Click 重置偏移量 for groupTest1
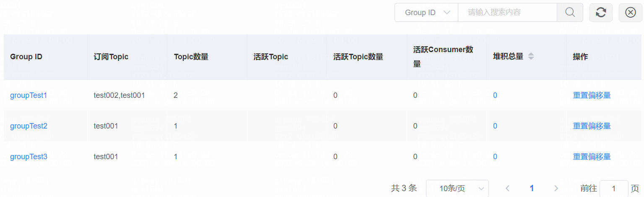The height and width of the screenshot is (197, 644). tap(592, 95)
